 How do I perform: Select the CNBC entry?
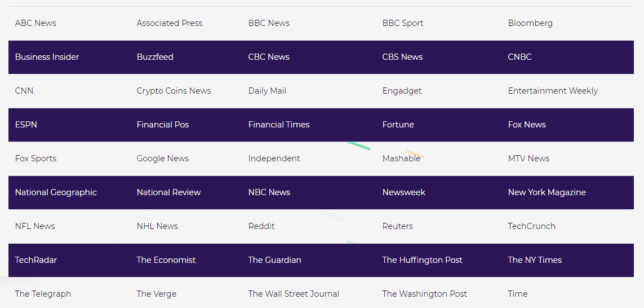tap(519, 57)
